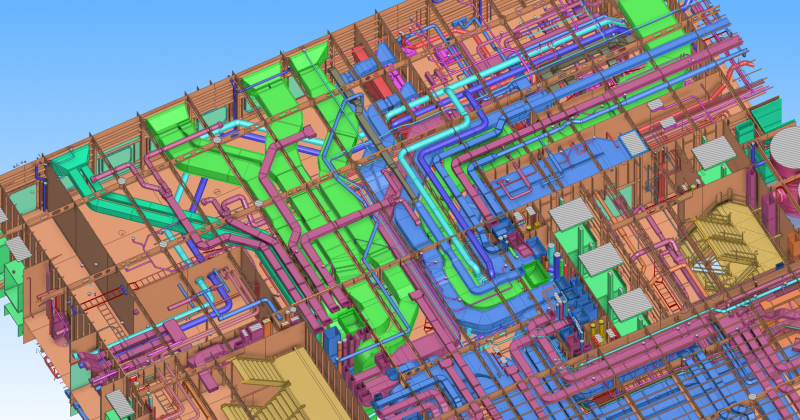Pick the striped grating panel at bottom-left corner

tap(120, 402)
